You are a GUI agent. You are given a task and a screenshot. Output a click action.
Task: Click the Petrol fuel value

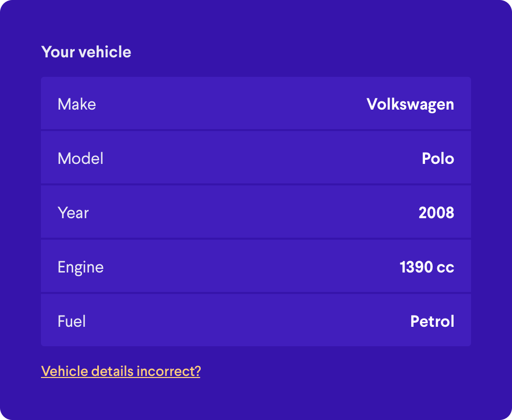(432, 321)
